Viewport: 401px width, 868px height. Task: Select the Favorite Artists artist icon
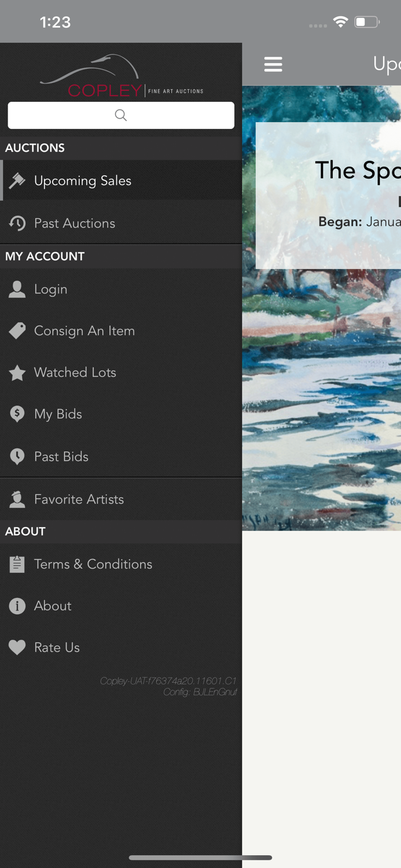17,499
